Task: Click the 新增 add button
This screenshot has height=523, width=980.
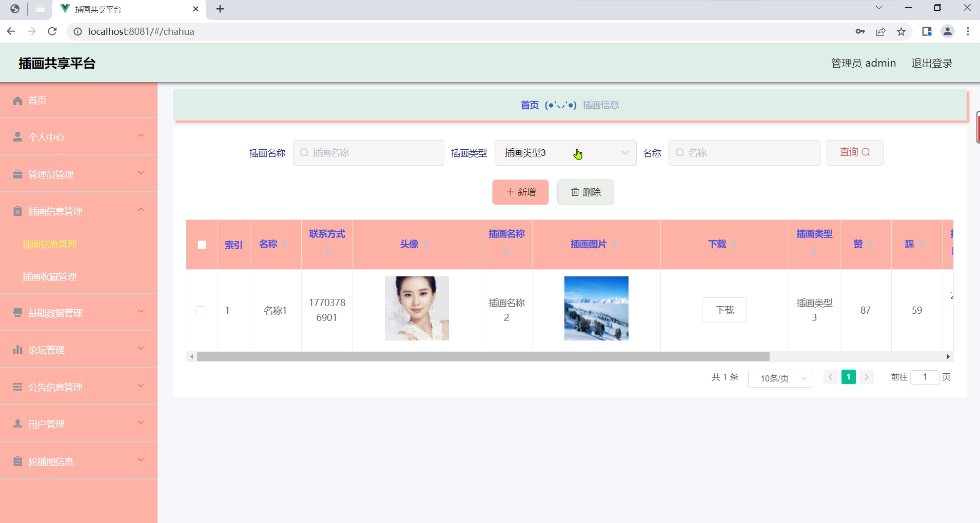Action: 520,192
